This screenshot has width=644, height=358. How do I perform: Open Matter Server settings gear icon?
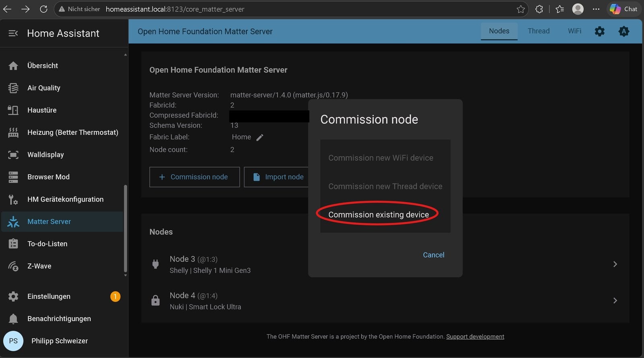click(600, 31)
